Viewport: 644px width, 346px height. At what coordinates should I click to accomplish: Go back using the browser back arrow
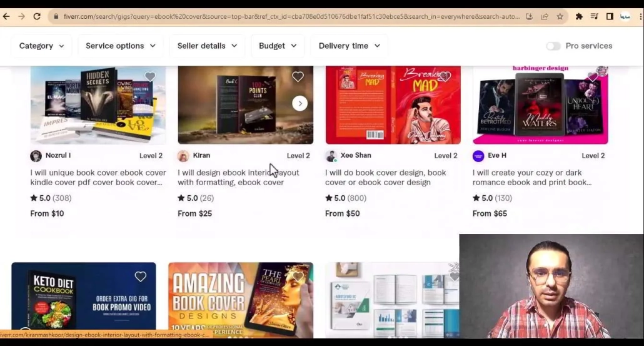(x=6, y=16)
